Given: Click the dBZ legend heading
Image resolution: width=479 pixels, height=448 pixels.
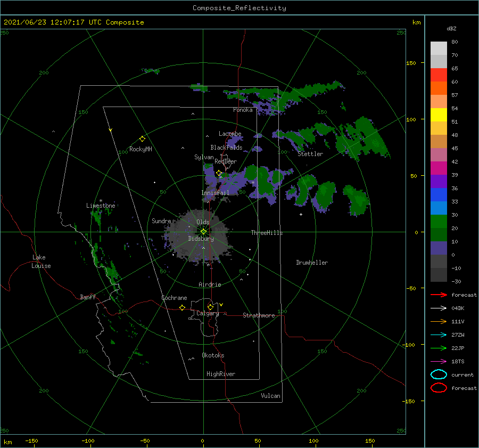Looking at the screenshot, I should coord(451,29).
